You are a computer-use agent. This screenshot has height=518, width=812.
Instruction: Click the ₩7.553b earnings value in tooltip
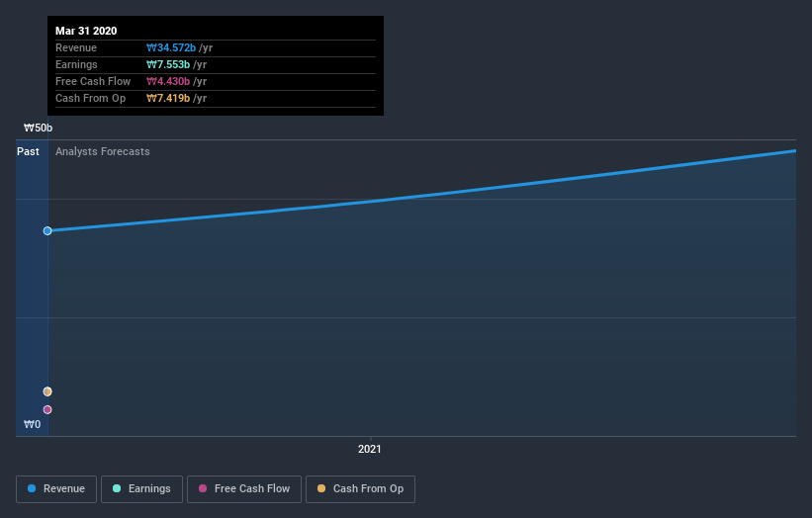coord(168,64)
